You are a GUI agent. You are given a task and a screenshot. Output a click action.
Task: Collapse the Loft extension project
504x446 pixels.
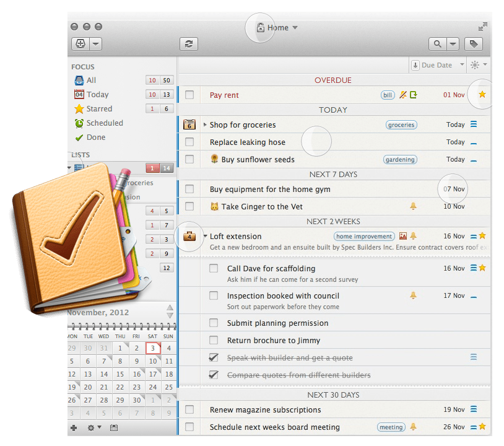tap(205, 236)
